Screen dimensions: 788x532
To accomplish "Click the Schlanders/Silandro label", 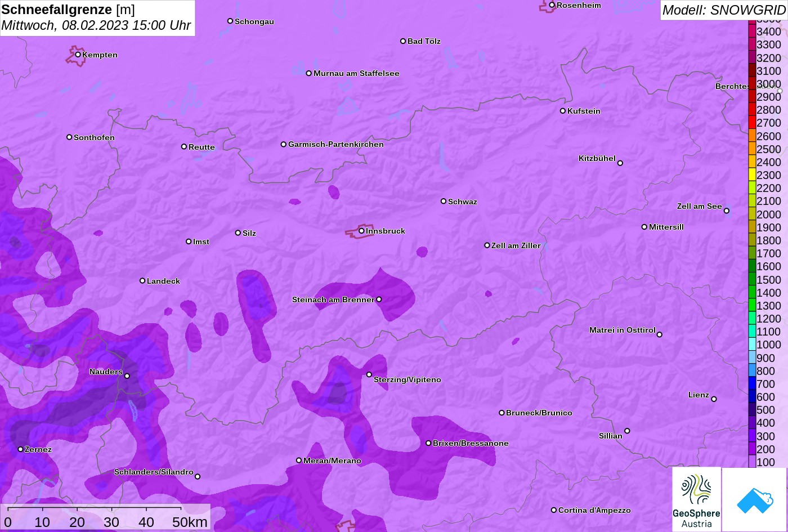I will (154, 472).
